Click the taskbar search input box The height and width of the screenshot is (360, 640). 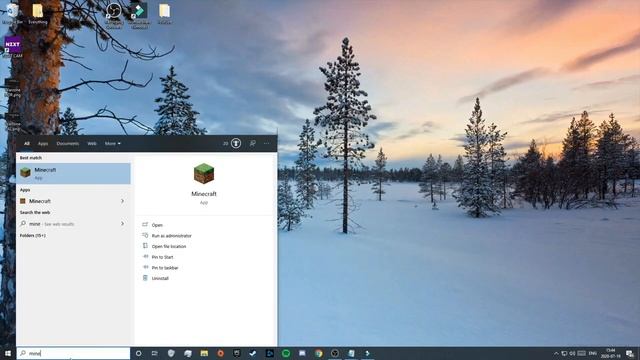(x=73, y=353)
